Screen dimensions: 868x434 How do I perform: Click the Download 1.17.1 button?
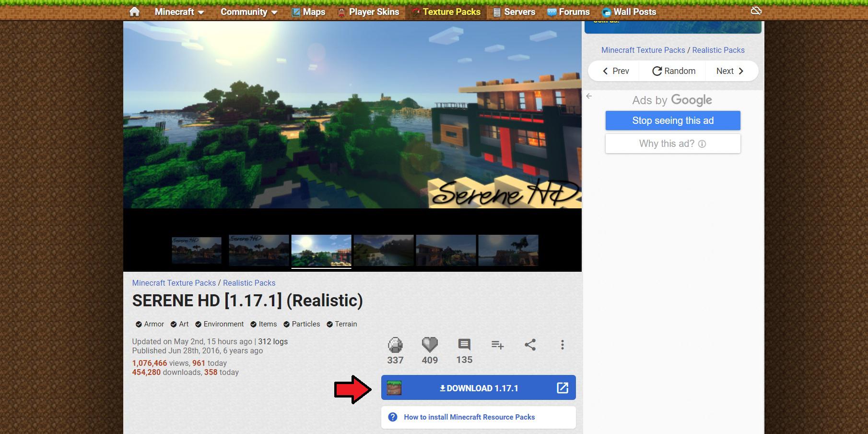coord(478,388)
